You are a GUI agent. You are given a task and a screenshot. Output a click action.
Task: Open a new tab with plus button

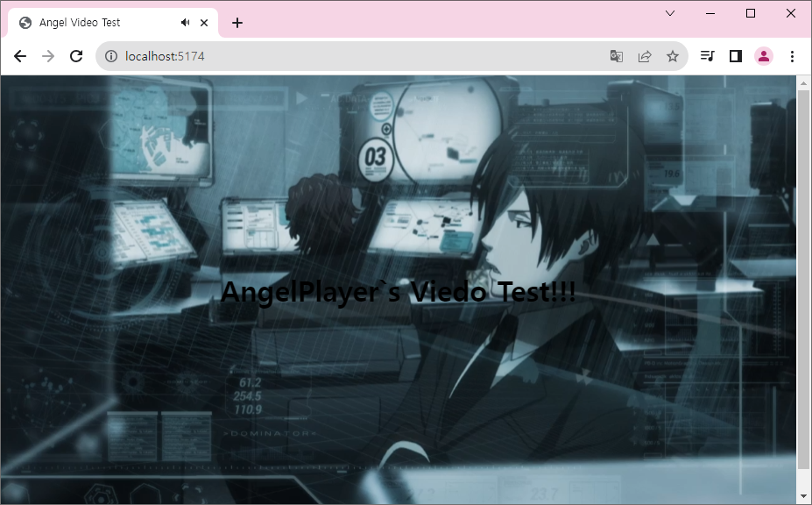[237, 23]
